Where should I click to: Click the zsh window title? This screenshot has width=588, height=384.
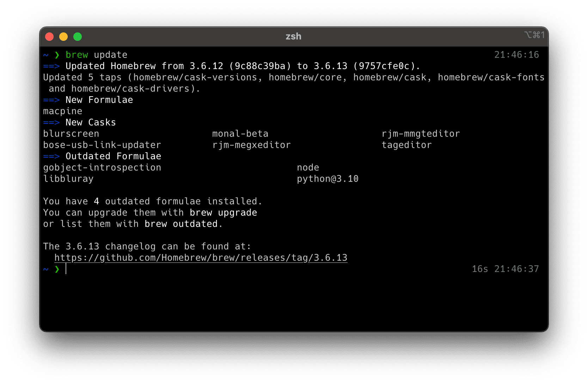(x=293, y=36)
